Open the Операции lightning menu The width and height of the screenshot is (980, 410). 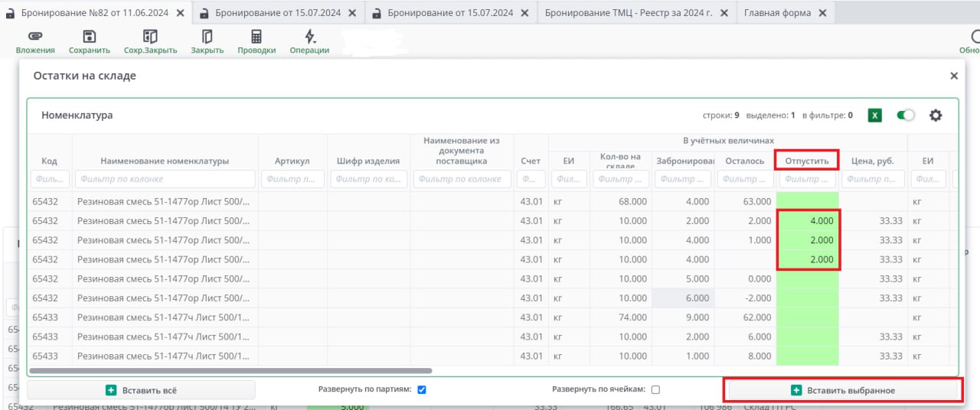click(x=309, y=37)
